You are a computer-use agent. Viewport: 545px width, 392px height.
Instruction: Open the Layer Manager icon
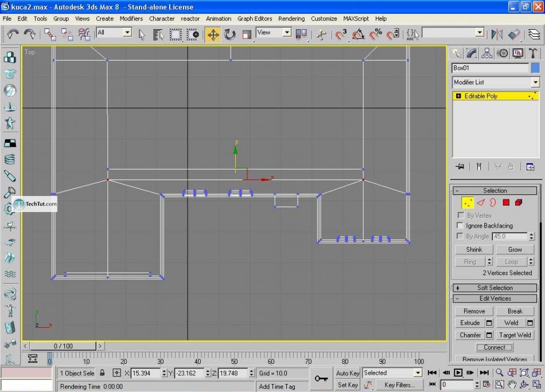click(x=534, y=34)
